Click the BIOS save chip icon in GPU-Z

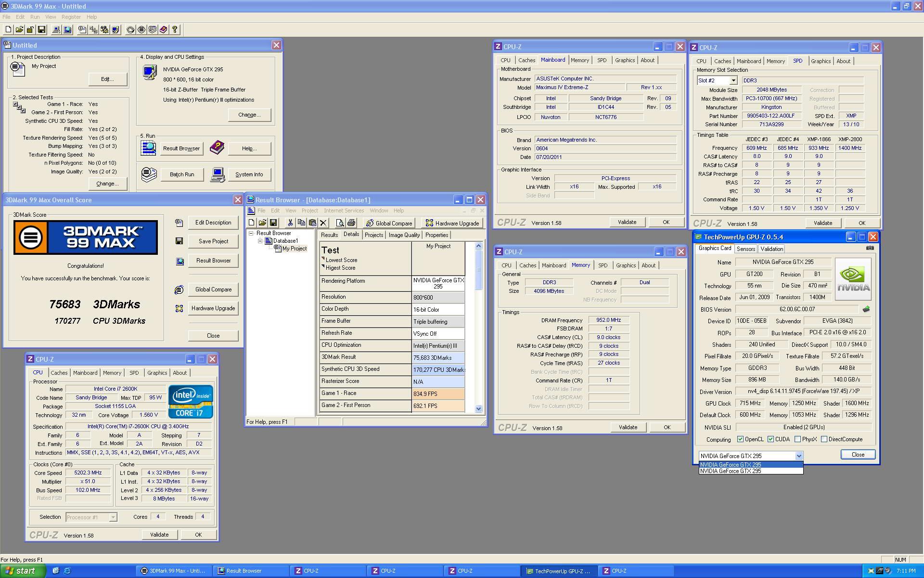(x=866, y=309)
